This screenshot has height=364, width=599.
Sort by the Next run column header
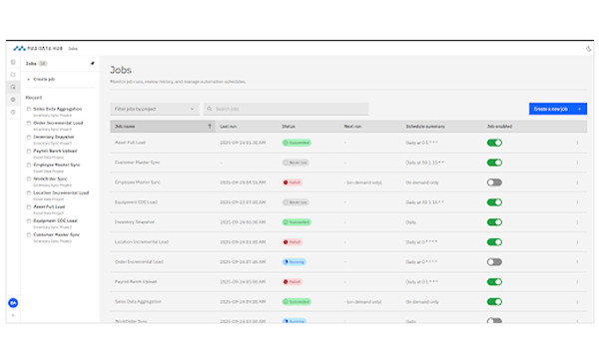click(x=352, y=127)
